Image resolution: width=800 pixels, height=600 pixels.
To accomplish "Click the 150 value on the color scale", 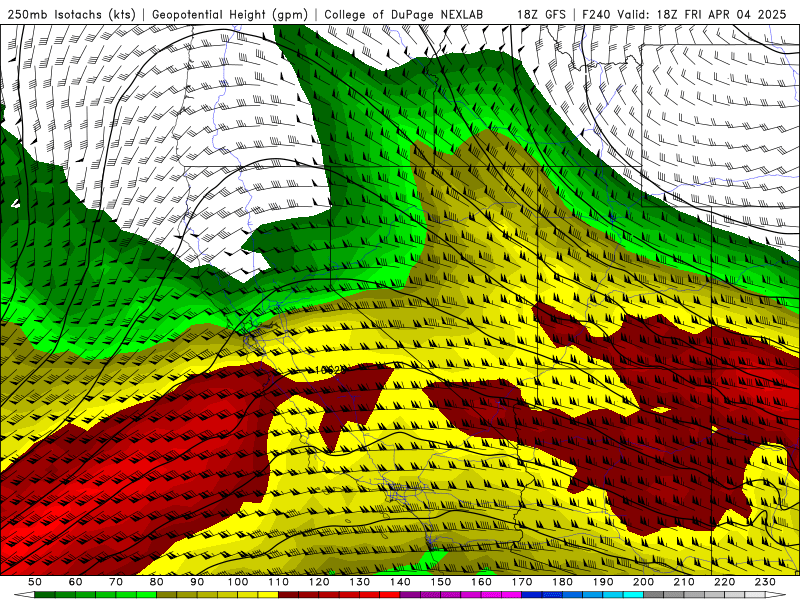I will [441, 582].
